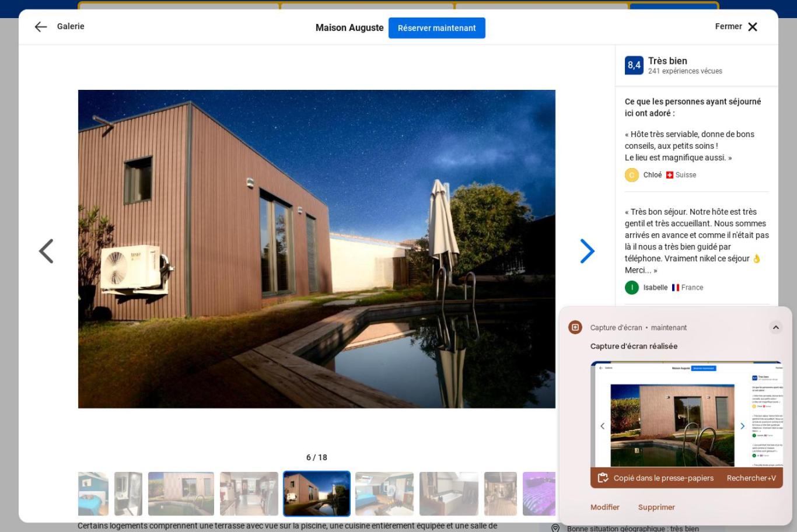
Task: Click Isabelle's green reviewer avatar
Action: [x=631, y=288]
